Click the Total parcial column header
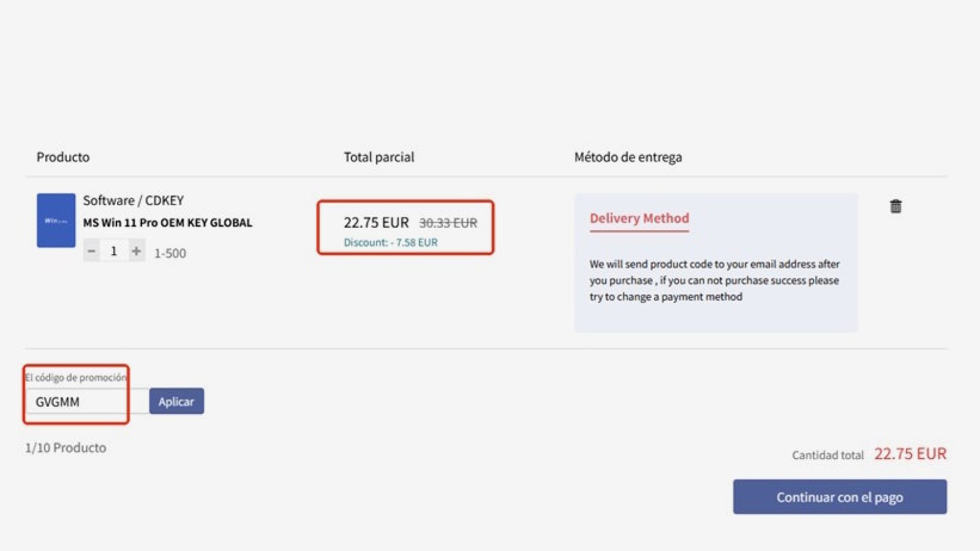 point(379,157)
